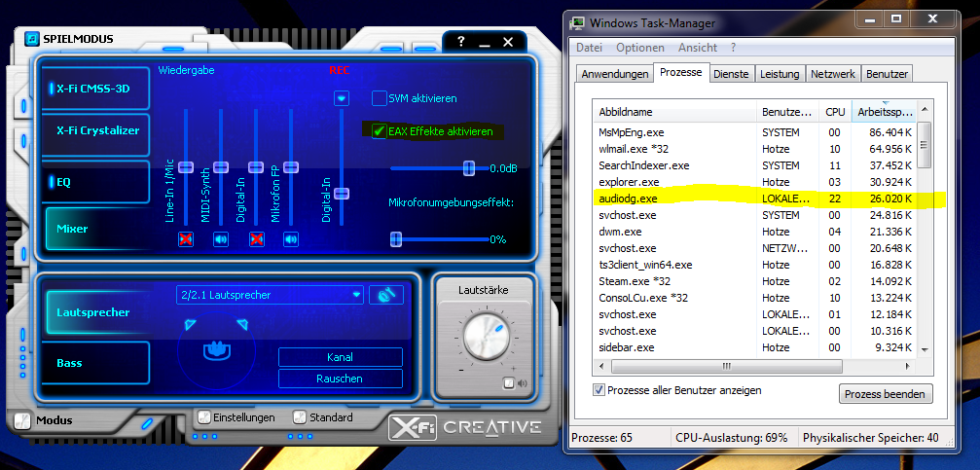
Task: Open the 2/2.1 Lautsprecher dropdown
Action: point(270,295)
